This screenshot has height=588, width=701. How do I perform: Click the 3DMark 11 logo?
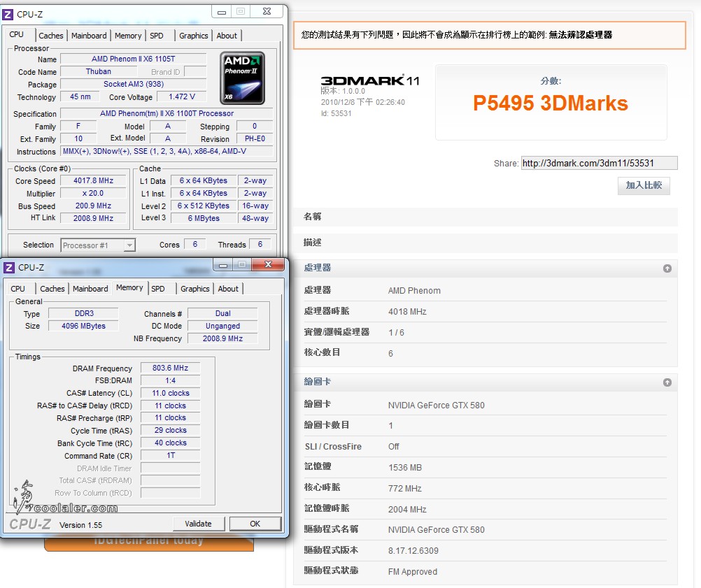click(x=369, y=80)
